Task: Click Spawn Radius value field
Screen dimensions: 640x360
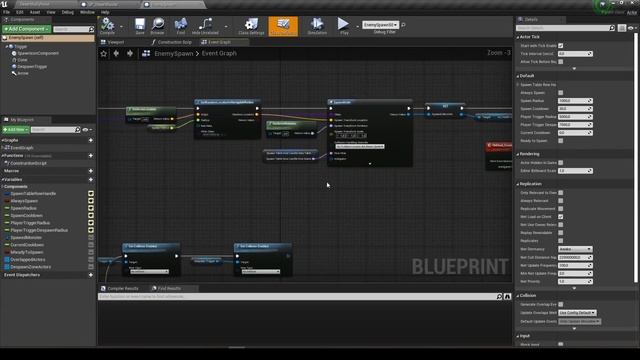Action: [x=575, y=101]
